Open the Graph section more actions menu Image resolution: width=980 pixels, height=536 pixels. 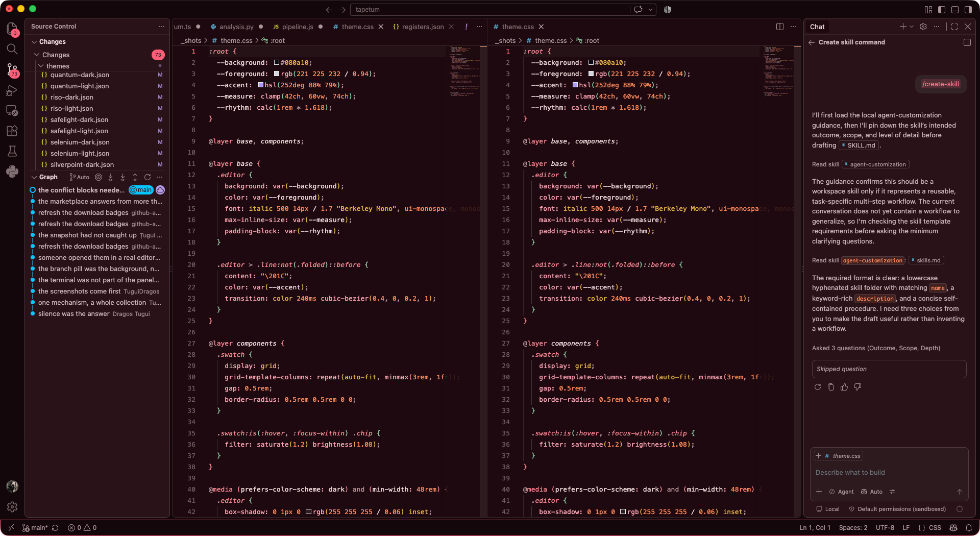click(x=160, y=177)
